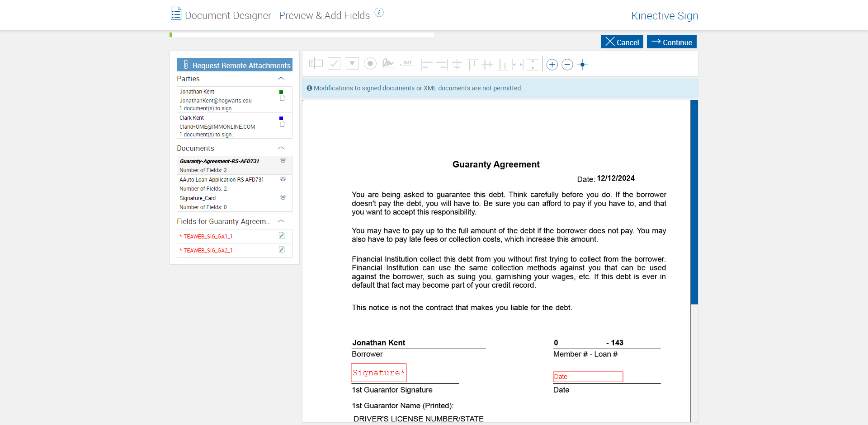Image resolution: width=868 pixels, height=425 pixels.
Task: Select the Clark Kent party entry
Action: coord(235,126)
